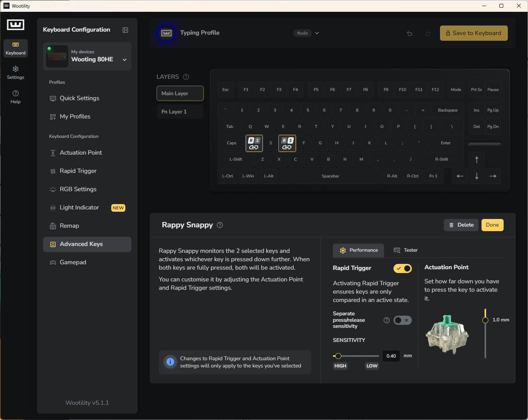Click the Wooting logo in the sidebar

[16, 25]
